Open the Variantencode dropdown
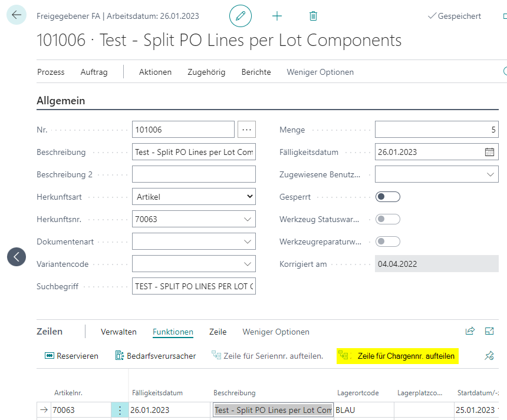507x420 pixels. [248, 264]
